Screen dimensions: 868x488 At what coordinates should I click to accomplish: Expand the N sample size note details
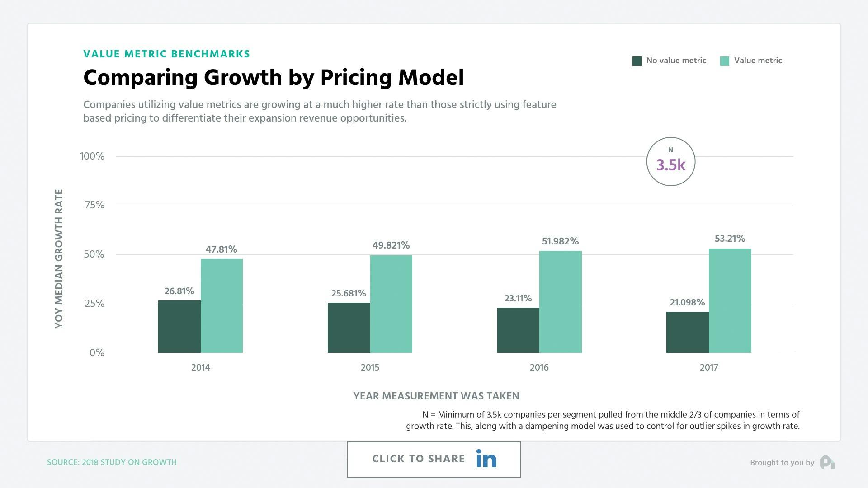(604, 420)
